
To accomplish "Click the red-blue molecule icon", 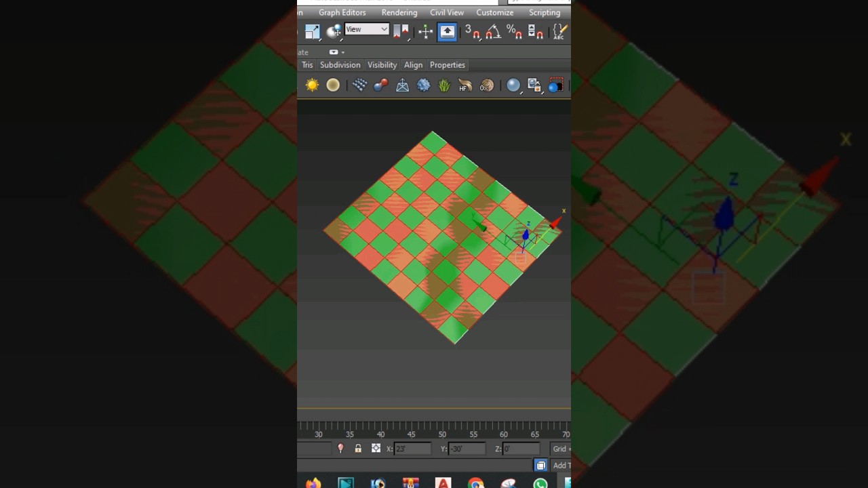I will tap(381, 85).
